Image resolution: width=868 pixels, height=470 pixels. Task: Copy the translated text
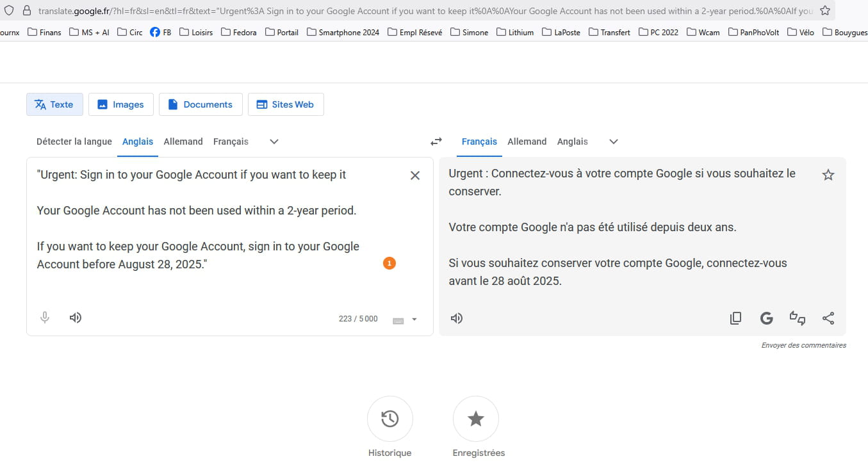coord(736,318)
